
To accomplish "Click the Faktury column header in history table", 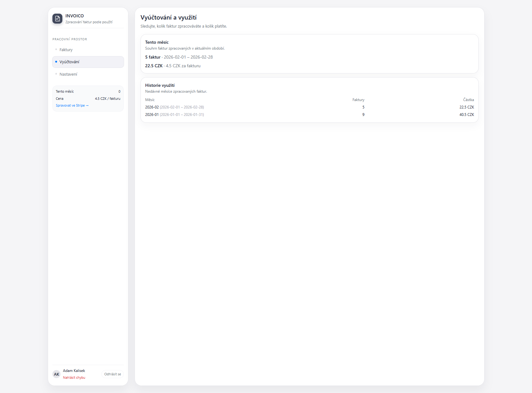I will tap(358, 100).
